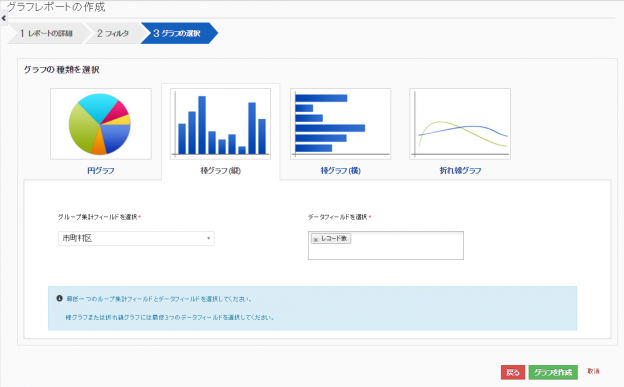This screenshot has width=624, height=387.
Task: Click the 戻る red button
Action: point(513,372)
